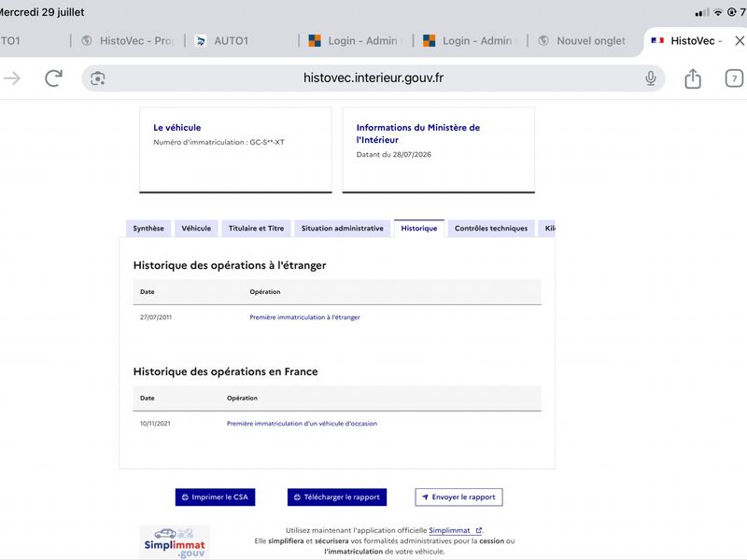Show all tabs with the tab count icon
Image resolution: width=747 pixels, height=560 pixels.
point(734,78)
